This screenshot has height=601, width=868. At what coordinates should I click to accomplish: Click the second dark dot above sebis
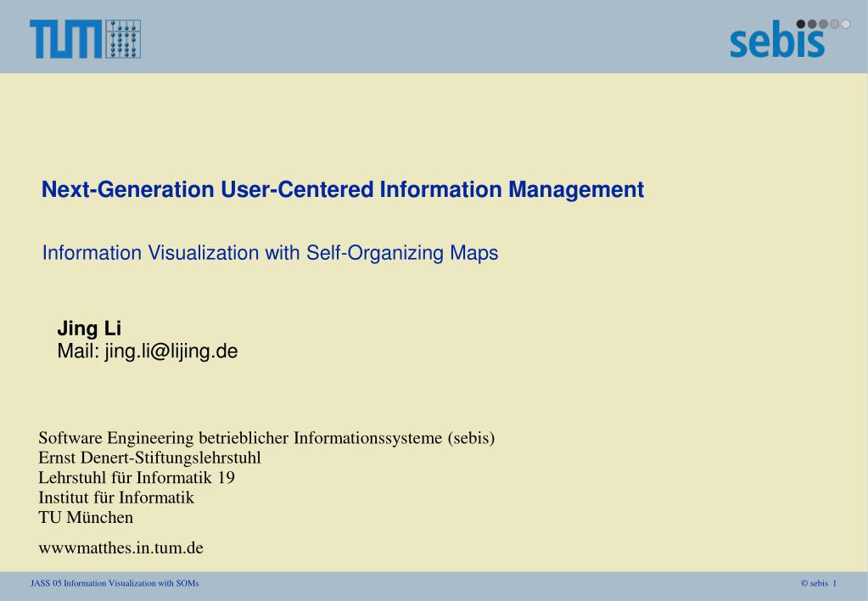click(812, 24)
